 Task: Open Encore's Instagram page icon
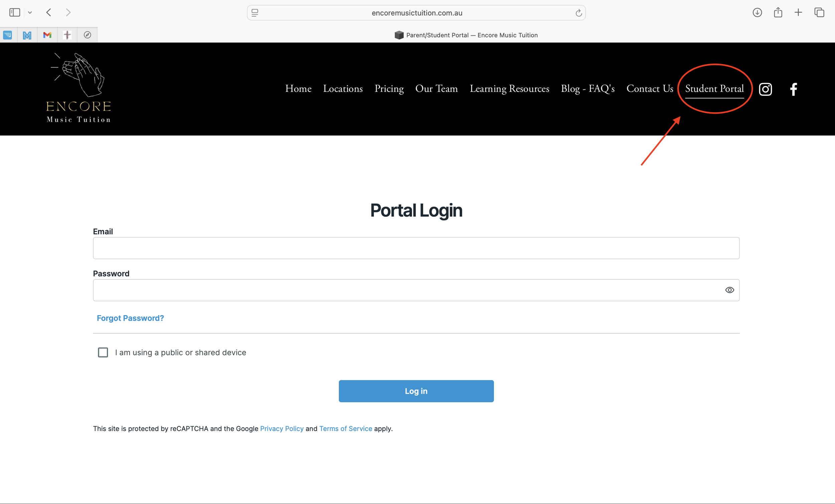[x=765, y=89]
